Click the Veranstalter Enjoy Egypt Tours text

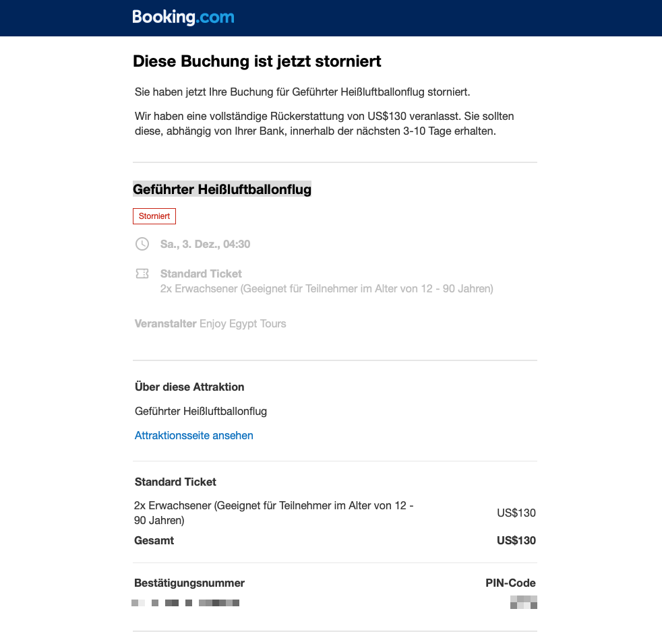point(210,323)
